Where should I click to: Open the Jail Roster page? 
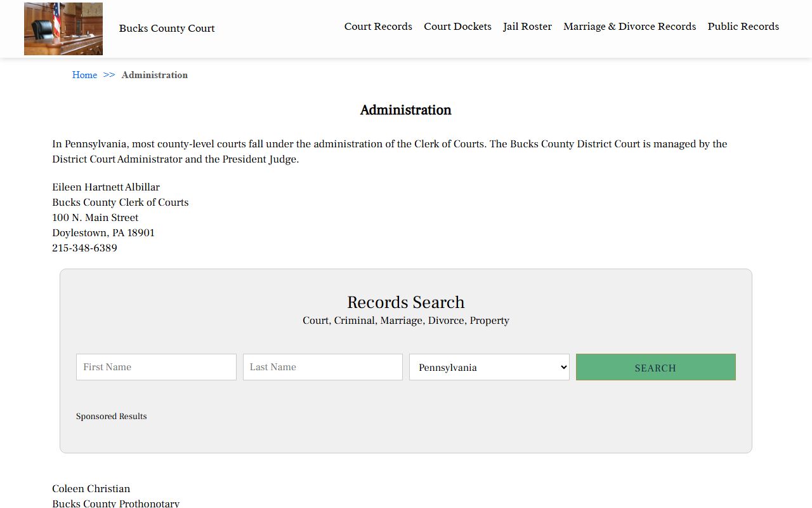click(x=527, y=27)
